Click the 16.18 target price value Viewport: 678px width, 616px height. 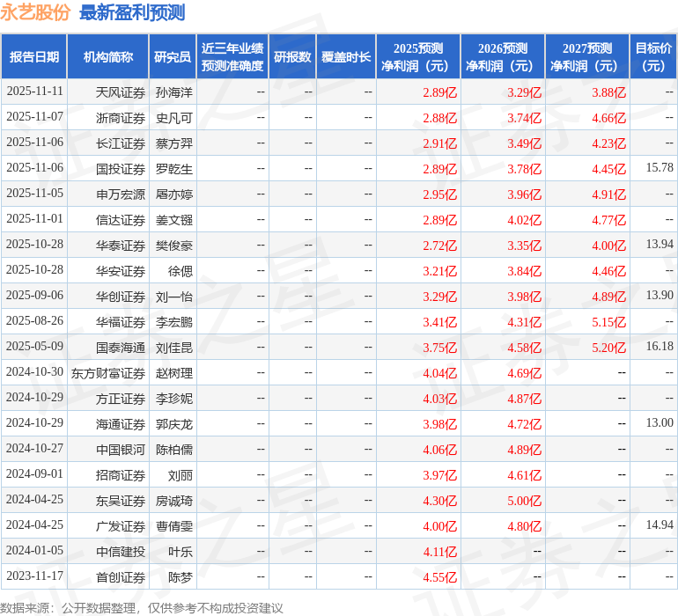[659, 347]
